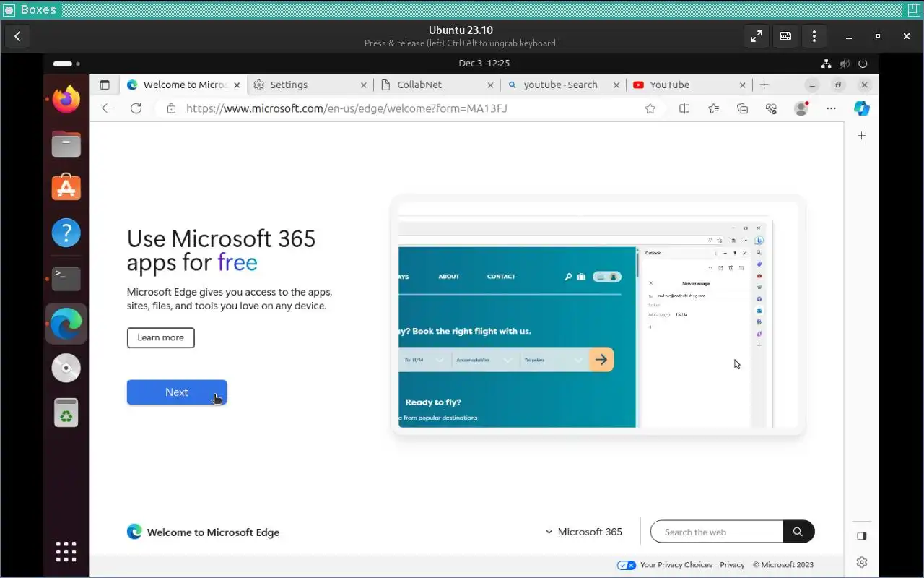The width and height of the screenshot is (924, 578).
Task: Open the Copilot sidebar icon
Action: [861, 108]
